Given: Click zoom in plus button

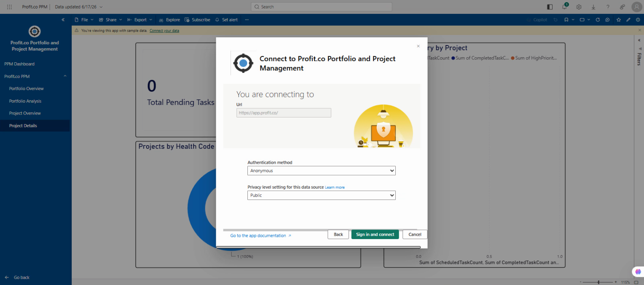Looking at the screenshot, I should pyautogui.click(x=616, y=282).
